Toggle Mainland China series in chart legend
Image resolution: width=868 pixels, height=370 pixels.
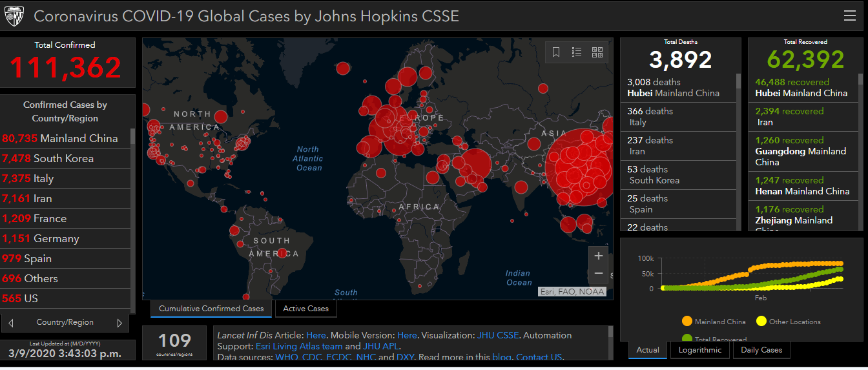coord(687,322)
